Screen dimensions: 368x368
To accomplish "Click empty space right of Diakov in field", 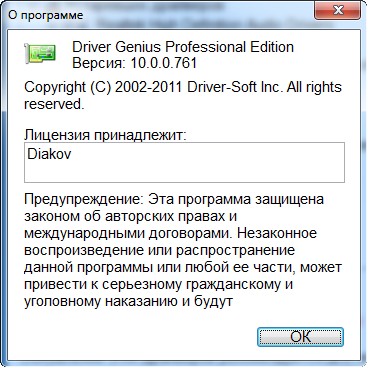I will point(207,162).
